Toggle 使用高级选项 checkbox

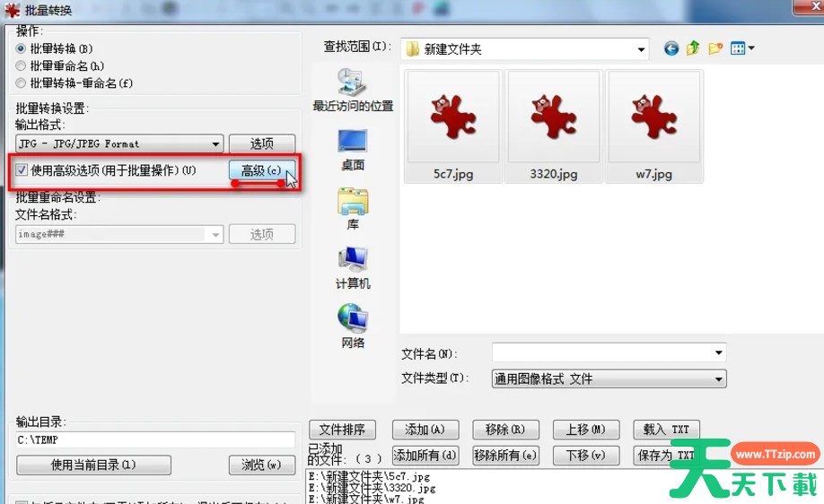tap(22, 170)
